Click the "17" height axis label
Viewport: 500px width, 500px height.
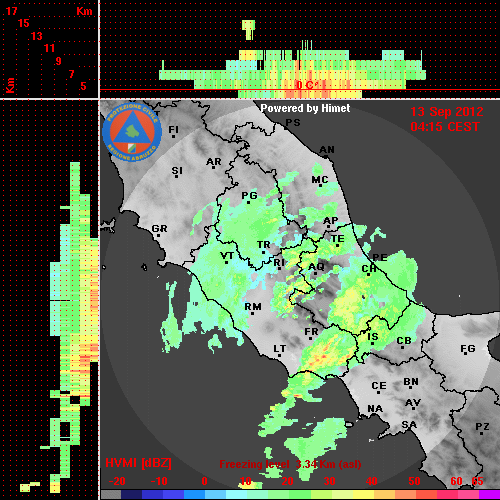tap(11, 11)
